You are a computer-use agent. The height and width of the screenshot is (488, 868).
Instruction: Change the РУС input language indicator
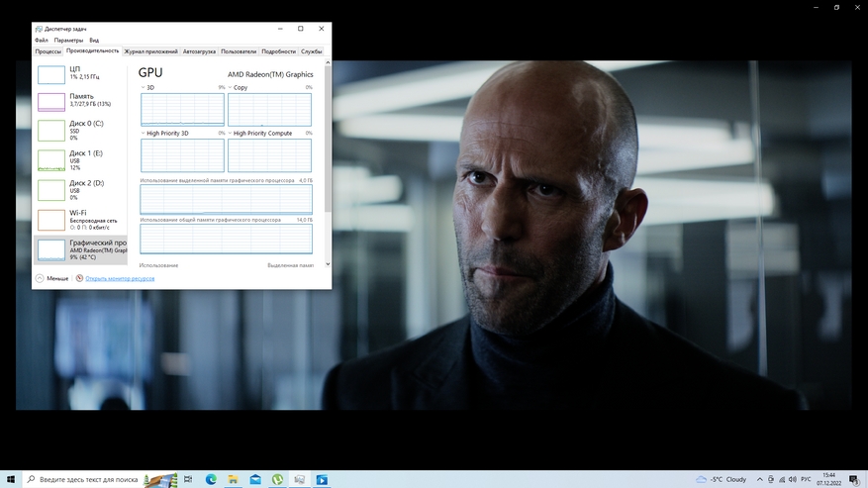[806, 479]
